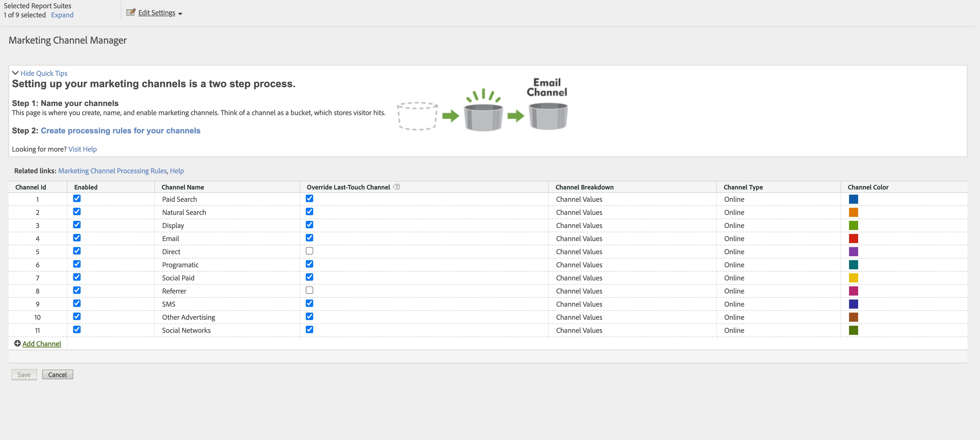Disable the Paid Search channel checkbox
The image size is (980, 440).
point(77,198)
